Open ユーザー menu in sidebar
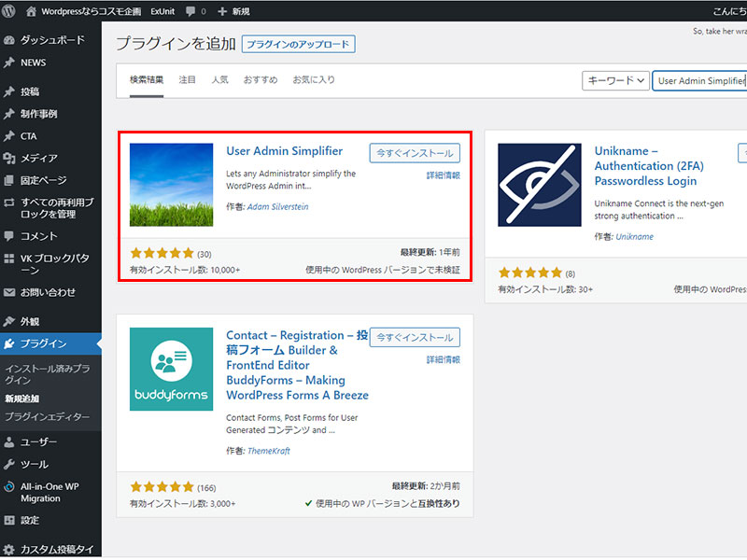 38,441
